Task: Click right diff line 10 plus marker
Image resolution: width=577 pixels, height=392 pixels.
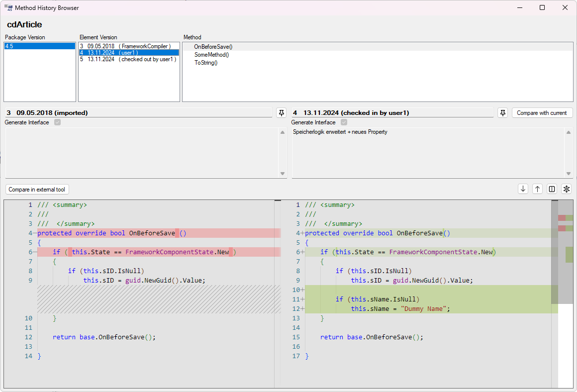Action: [302, 290]
